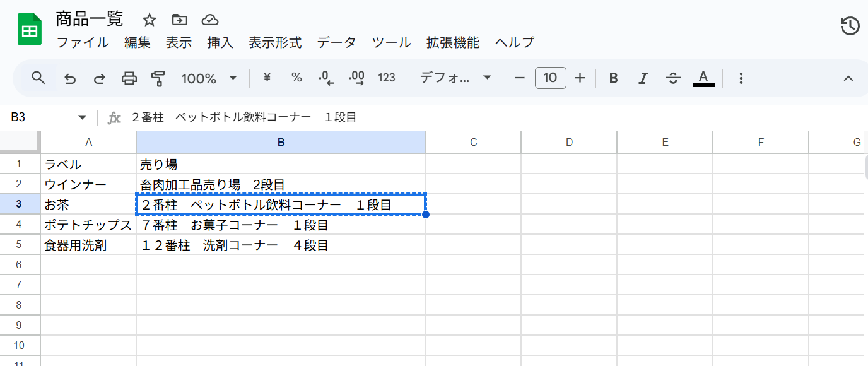
Task: Select row 6 header
Action: click(x=20, y=265)
